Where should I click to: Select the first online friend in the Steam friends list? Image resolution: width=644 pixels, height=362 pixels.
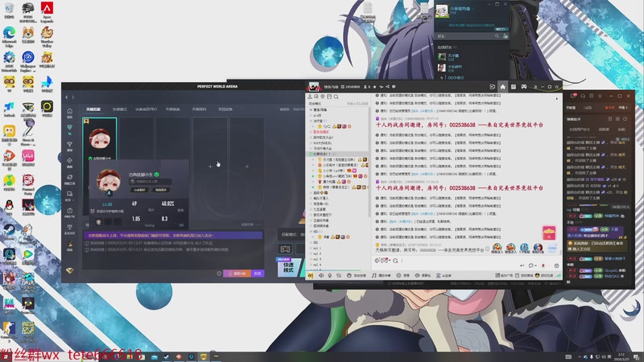(x=470, y=56)
